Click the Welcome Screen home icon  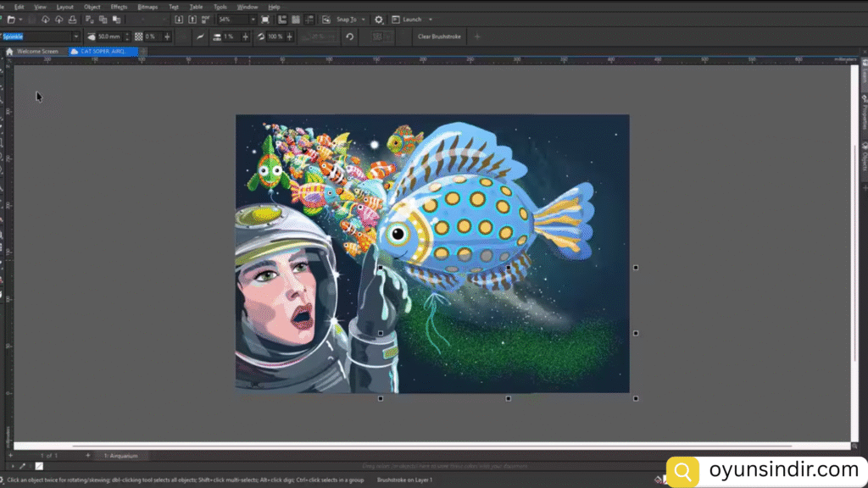tap(9, 52)
